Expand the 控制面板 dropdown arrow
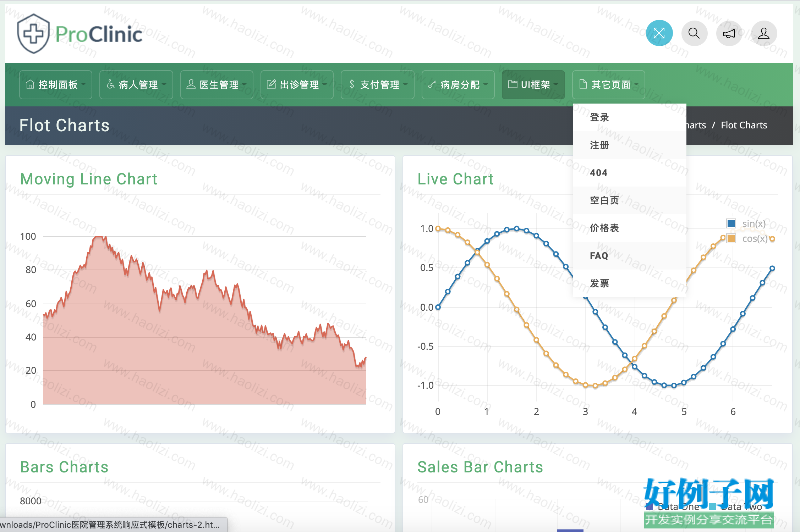The height and width of the screenshot is (532, 800). [x=84, y=84]
